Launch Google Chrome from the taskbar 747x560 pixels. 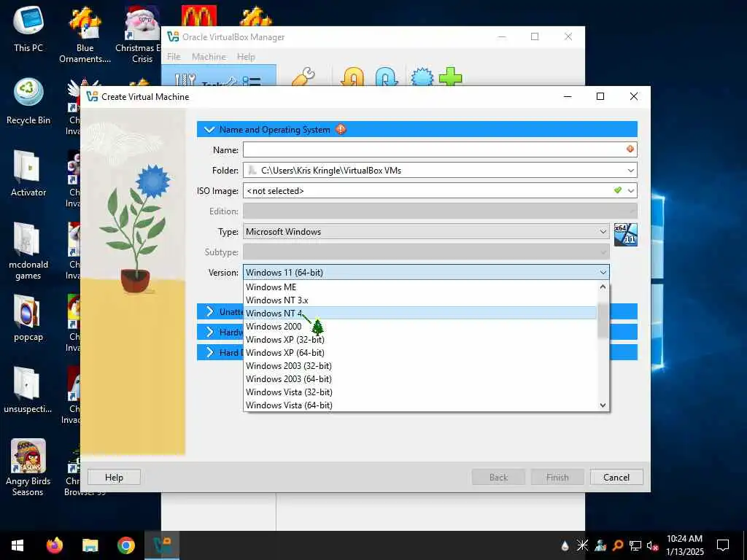click(125, 545)
